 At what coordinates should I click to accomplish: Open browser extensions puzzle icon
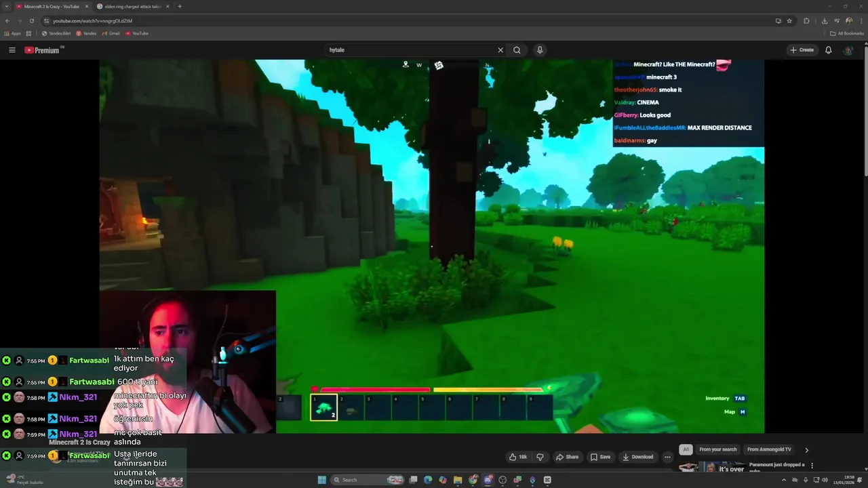coord(806,21)
